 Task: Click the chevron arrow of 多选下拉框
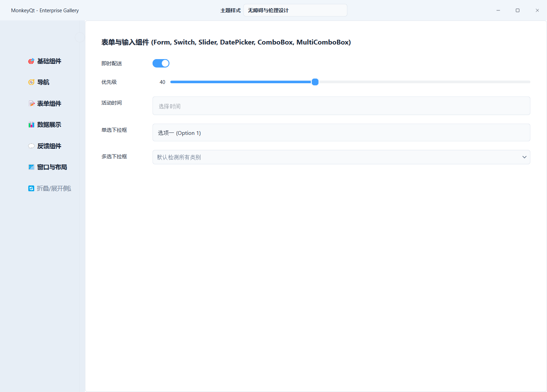(x=524, y=157)
